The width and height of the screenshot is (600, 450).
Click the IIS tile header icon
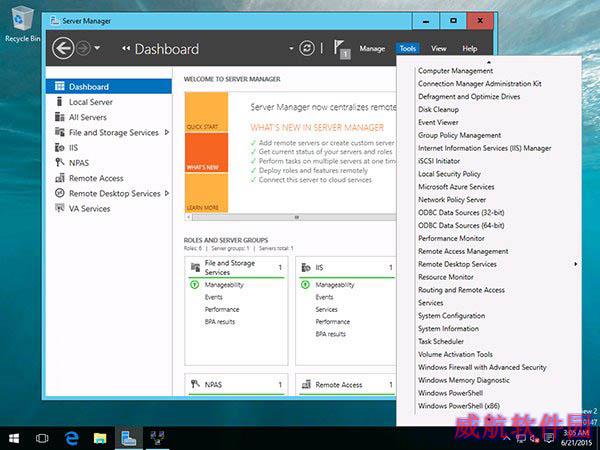click(x=306, y=267)
